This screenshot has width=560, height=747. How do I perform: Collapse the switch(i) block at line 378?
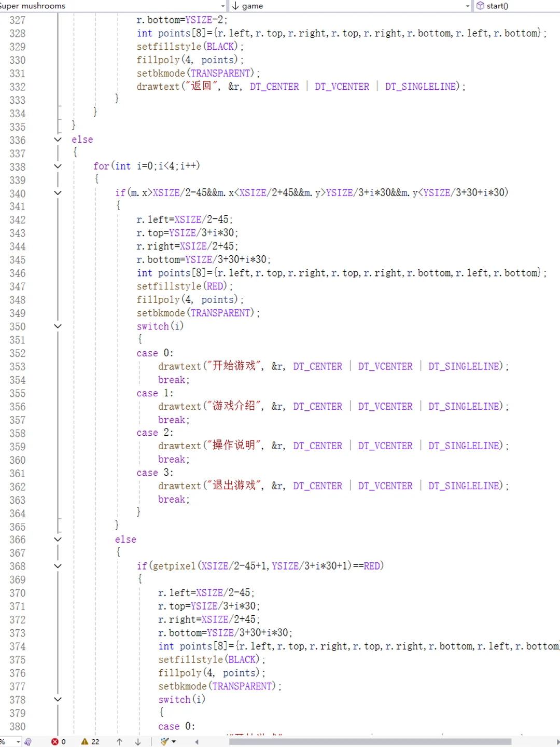[58, 699]
